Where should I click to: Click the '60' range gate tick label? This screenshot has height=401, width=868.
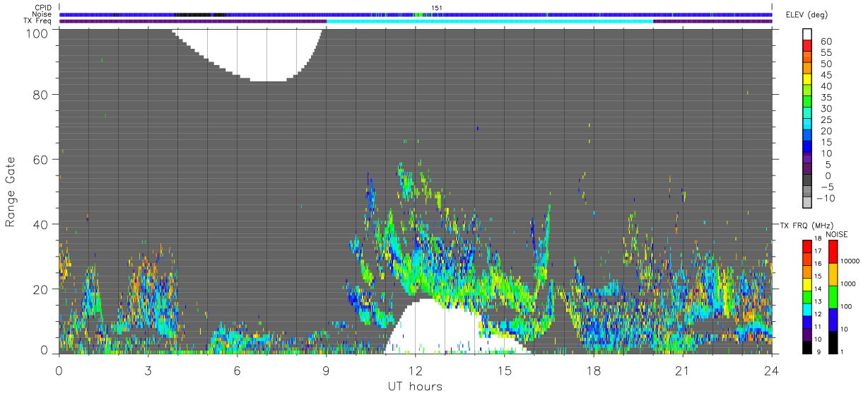[40, 160]
